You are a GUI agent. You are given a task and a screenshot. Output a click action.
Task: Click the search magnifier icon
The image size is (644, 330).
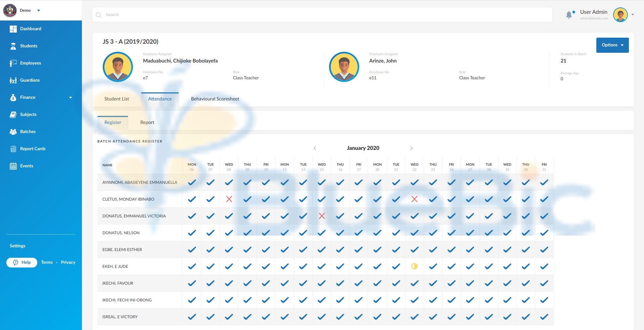pyautogui.click(x=99, y=15)
